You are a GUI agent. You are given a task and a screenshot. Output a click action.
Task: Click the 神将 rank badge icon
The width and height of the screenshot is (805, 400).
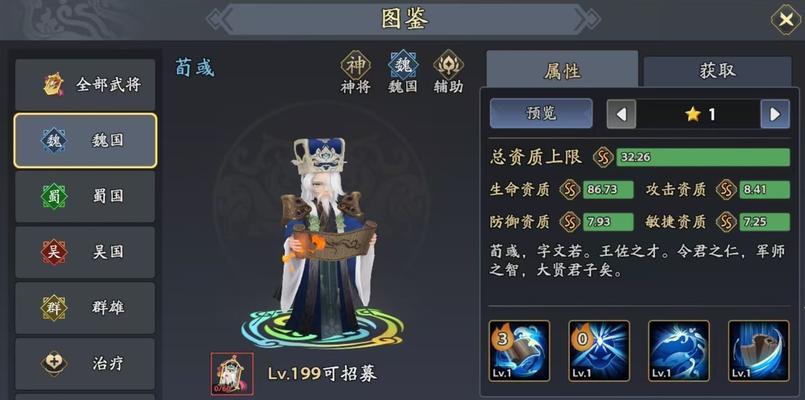coord(356,65)
